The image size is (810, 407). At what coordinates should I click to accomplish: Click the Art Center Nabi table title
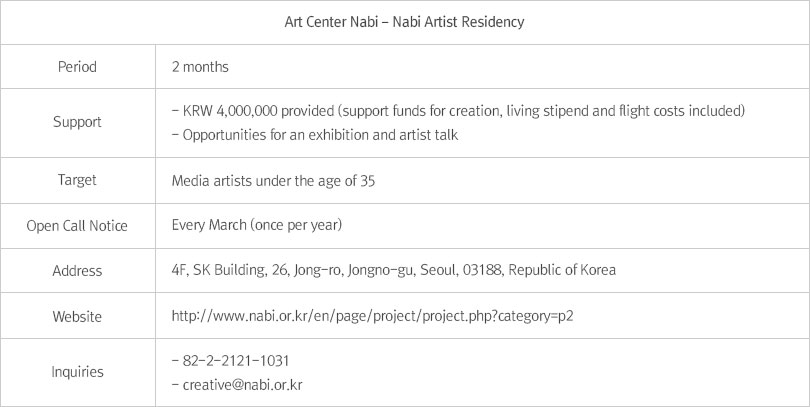click(x=404, y=21)
